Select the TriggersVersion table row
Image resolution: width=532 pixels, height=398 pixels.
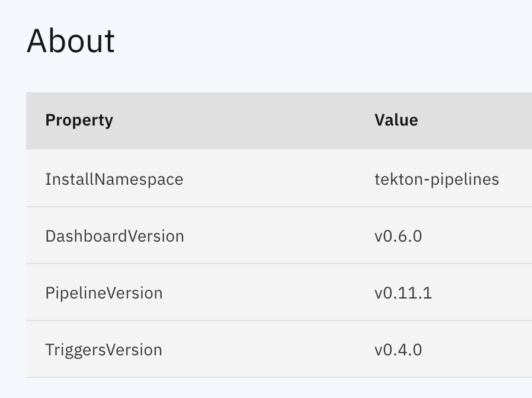pos(267,349)
